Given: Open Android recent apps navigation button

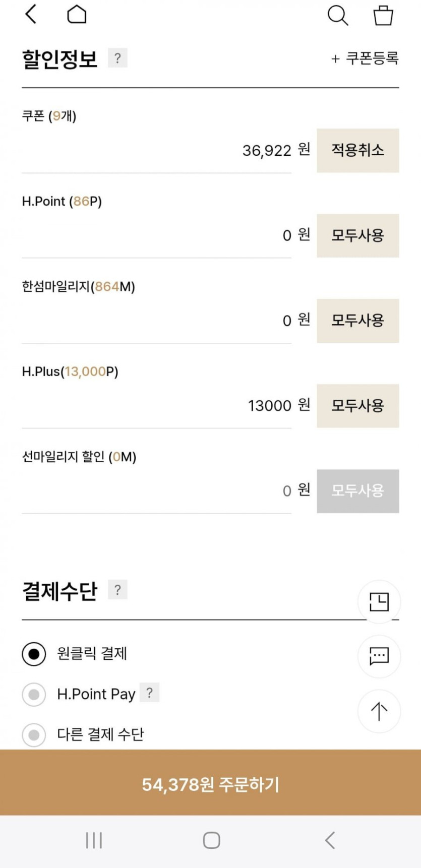Looking at the screenshot, I should 94,840.
